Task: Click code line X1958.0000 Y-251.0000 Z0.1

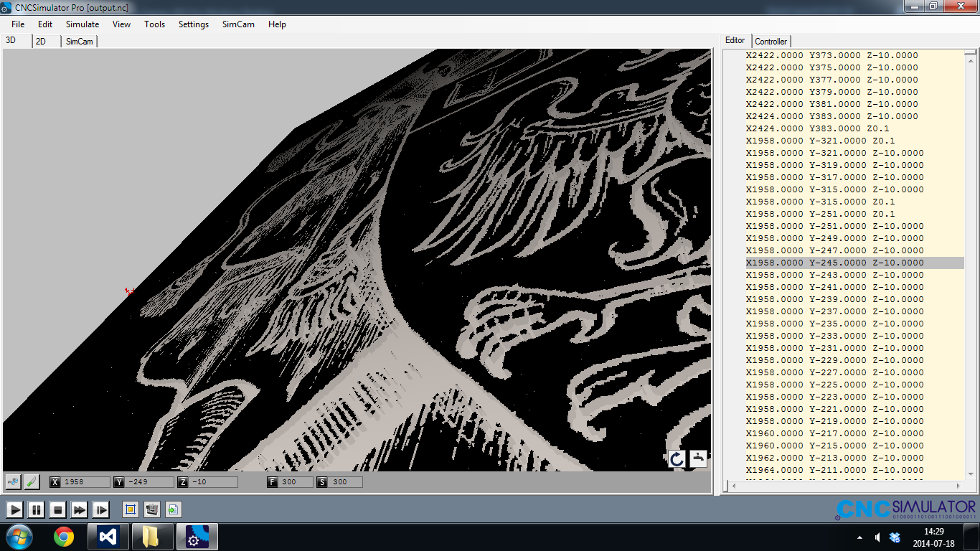Action: tap(820, 214)
